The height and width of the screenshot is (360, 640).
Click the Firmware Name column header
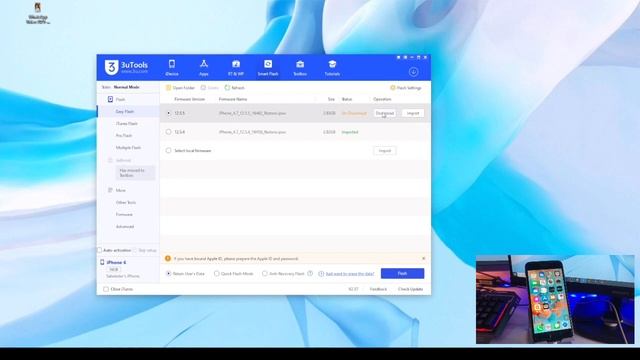tap(233, 99)
